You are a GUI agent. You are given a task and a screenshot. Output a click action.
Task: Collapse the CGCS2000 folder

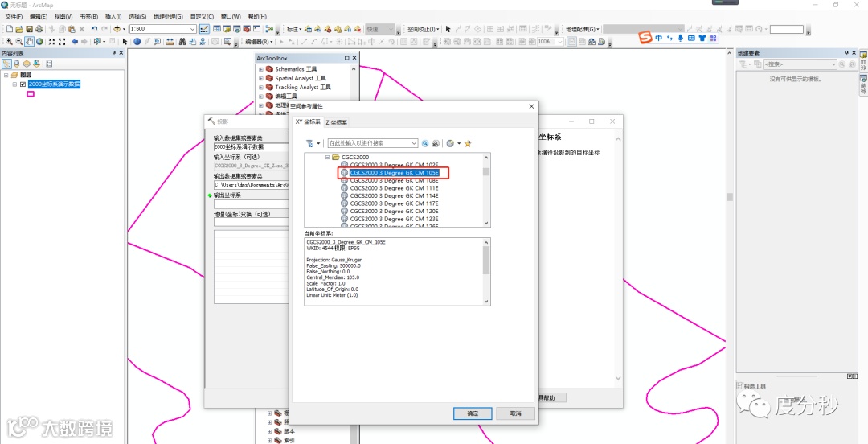327,158
